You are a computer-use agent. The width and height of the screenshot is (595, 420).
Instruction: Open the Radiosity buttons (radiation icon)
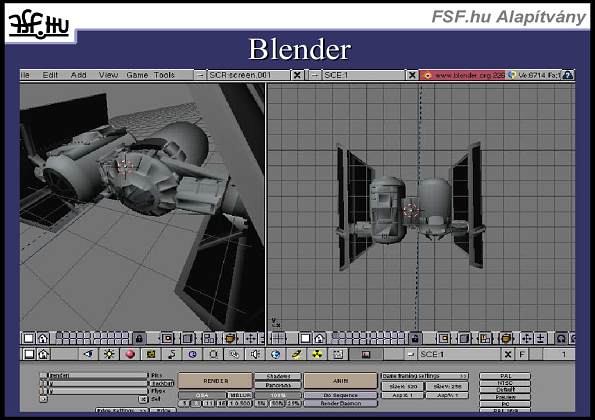click(x=317, y=354)
